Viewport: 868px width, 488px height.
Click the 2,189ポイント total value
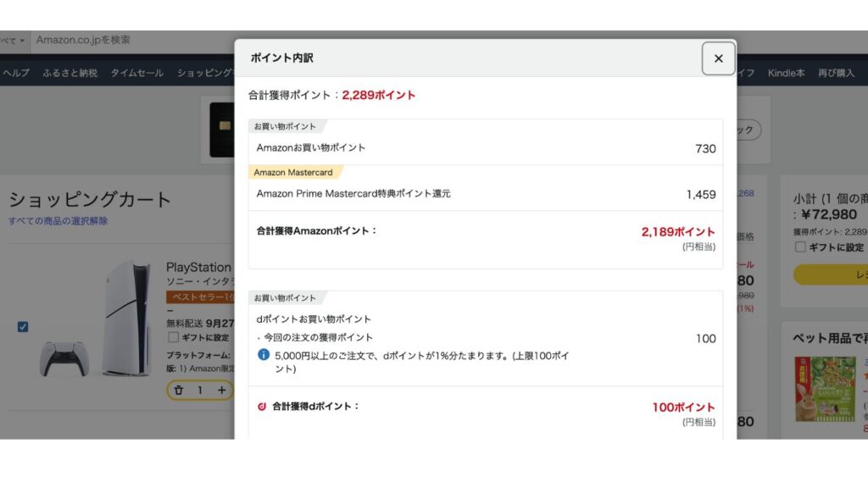coord(678,232)
